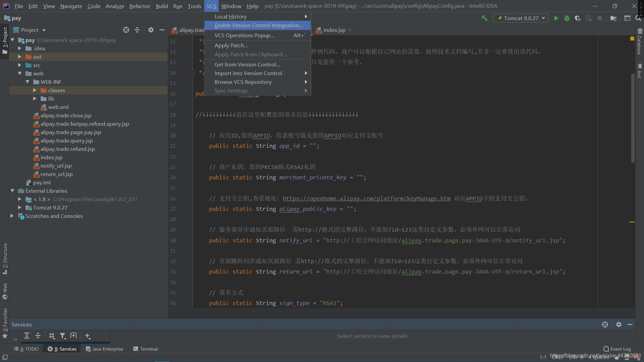Open Search Everywhere magnifier icon
The image size is (644, 362).
pyautogui.click(x=638, y=18)
